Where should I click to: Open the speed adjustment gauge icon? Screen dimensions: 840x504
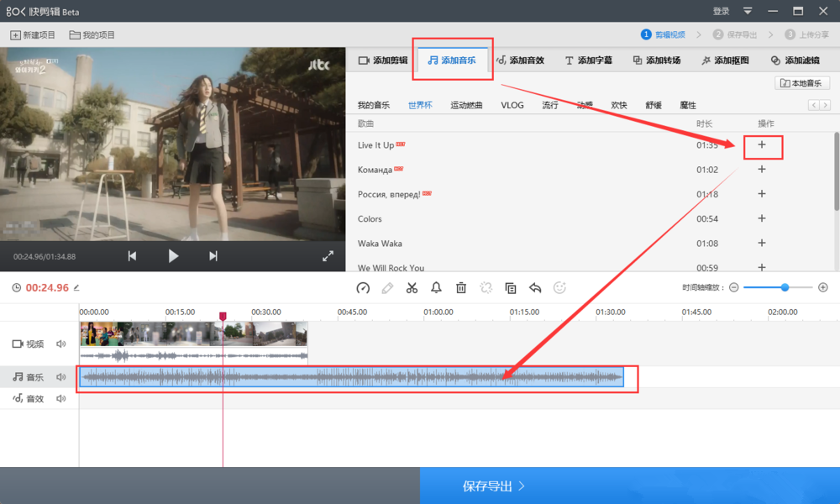(x=363, y=288)
